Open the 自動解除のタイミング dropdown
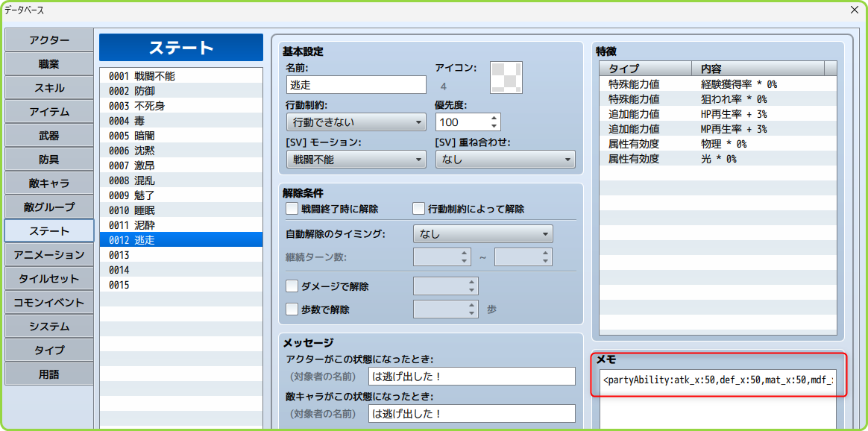Image resolution: width=868 pixels, height=431 pixels. (x=483, y=234)
